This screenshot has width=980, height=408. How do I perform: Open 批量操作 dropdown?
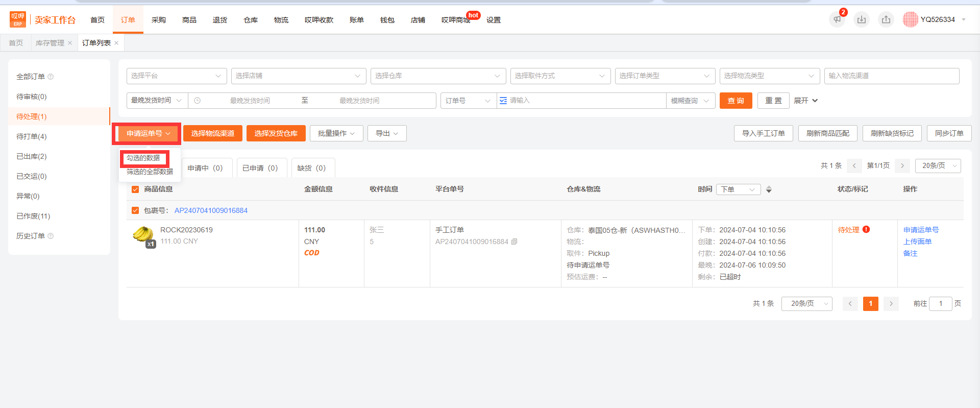tap(336, 133)
